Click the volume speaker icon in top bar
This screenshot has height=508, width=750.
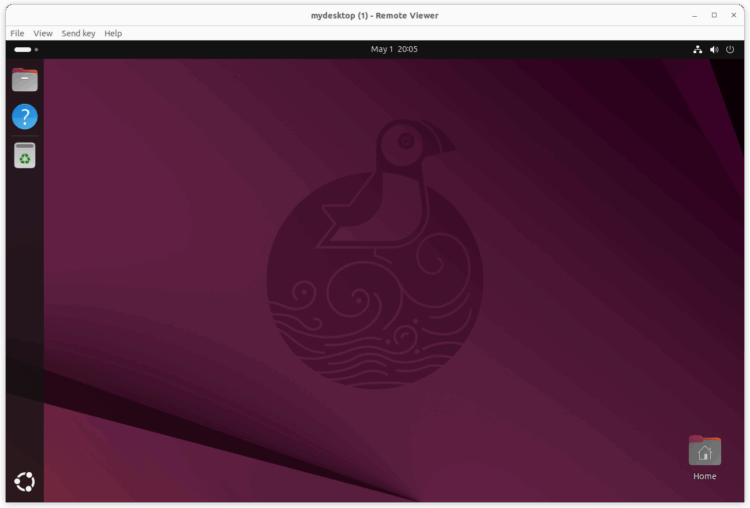[714, 49]
